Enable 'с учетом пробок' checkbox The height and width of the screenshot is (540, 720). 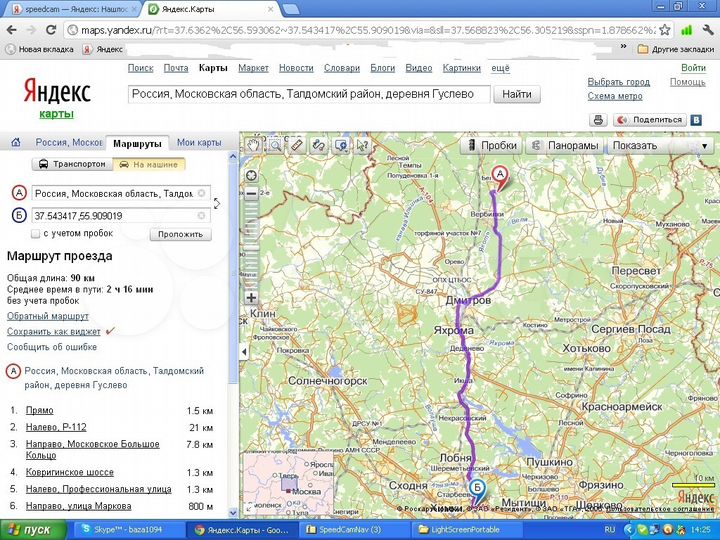(x=35, y=234)
